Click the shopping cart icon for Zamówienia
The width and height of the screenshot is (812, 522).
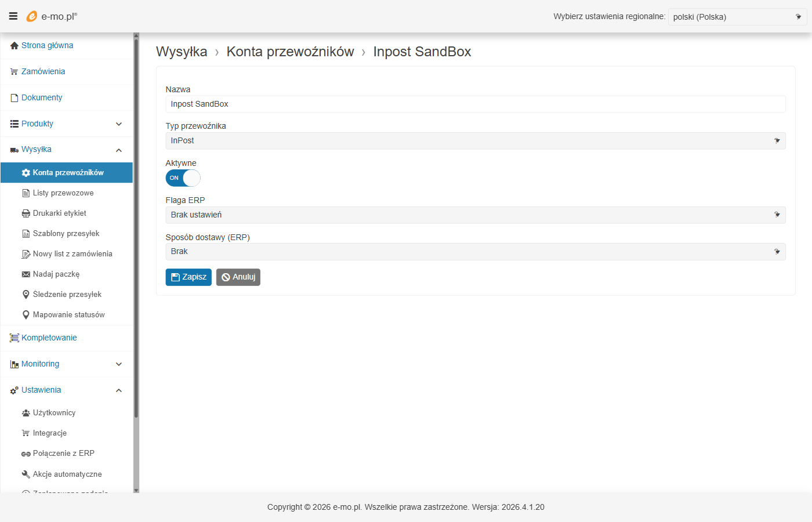pos(14,72)
